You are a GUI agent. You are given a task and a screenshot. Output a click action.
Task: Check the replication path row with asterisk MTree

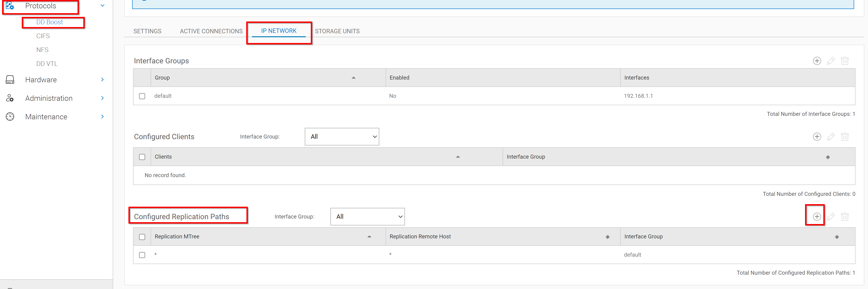tap(142, 255)
